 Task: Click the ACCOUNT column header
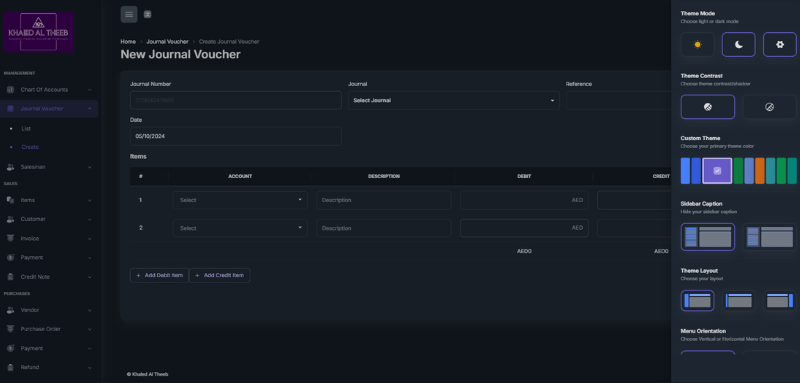point(240,176)
